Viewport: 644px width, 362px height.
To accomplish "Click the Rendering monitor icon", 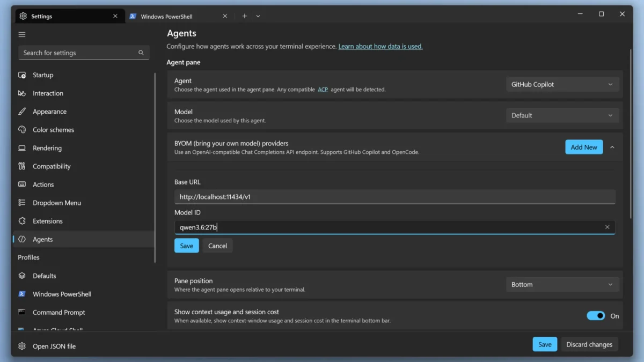I will pos(22,148).
